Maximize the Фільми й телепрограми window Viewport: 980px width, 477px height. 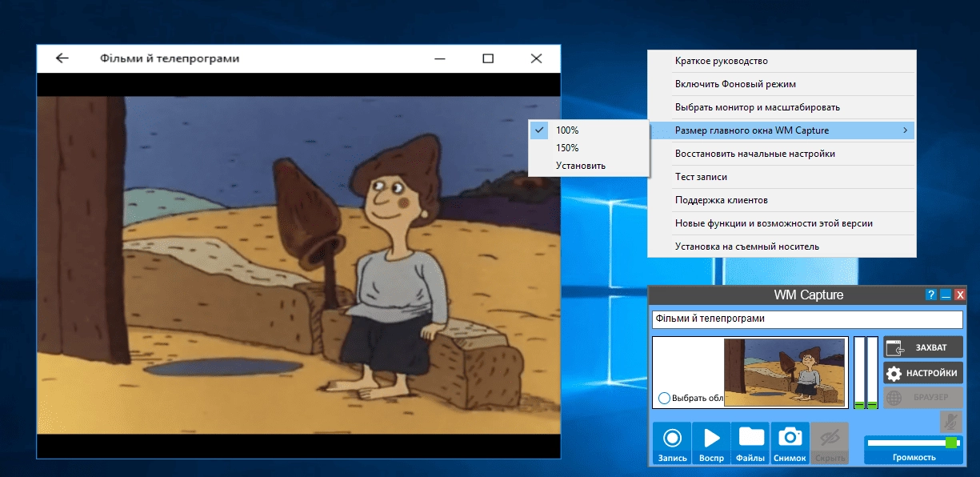(488, 58)
